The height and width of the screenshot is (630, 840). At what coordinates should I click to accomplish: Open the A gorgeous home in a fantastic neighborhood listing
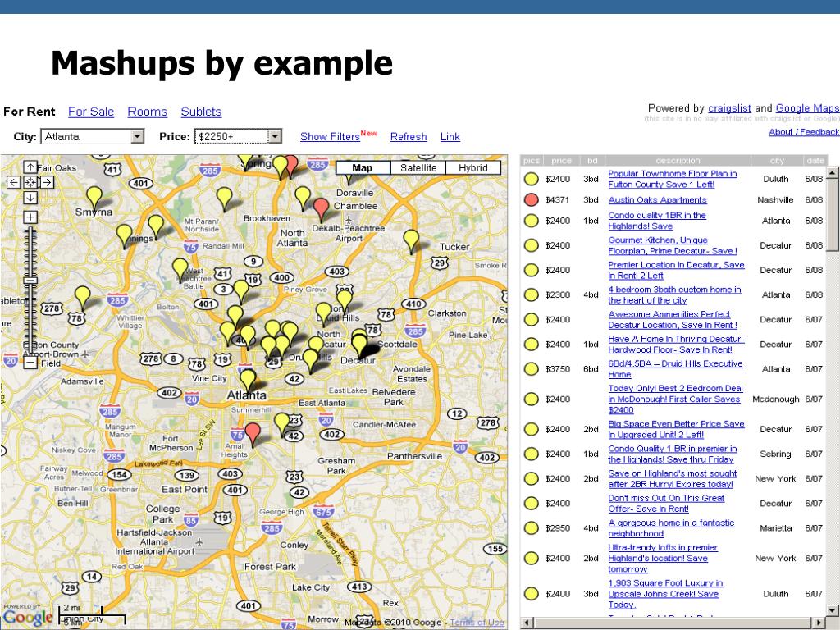tap(671, 528)
